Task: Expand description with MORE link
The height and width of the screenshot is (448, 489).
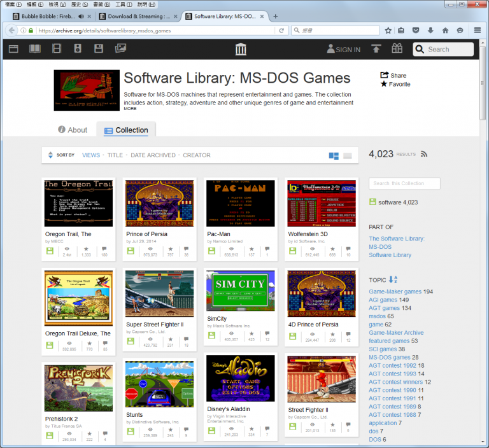Action: tap(130, 108)
